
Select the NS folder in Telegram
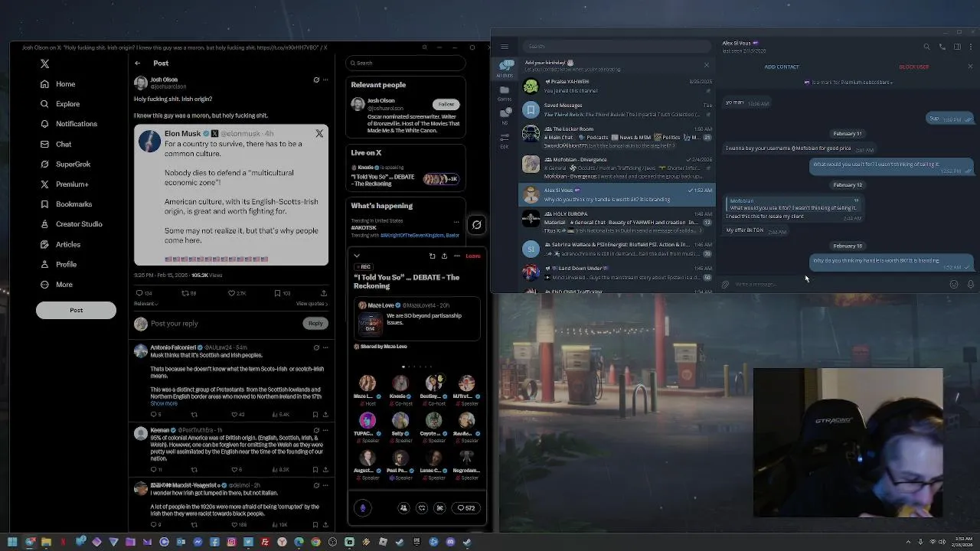pos(505,116)
